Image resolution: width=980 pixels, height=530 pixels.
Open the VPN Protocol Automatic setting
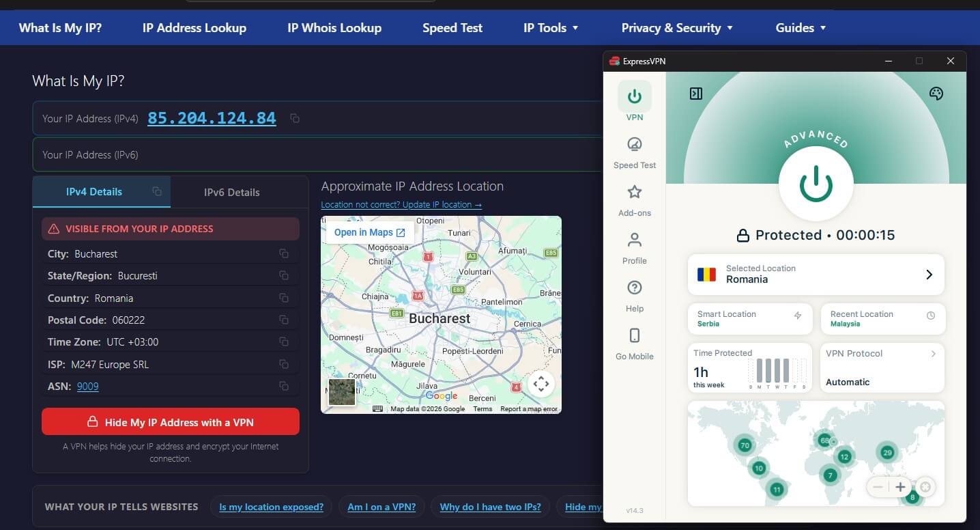click(882, 367)
